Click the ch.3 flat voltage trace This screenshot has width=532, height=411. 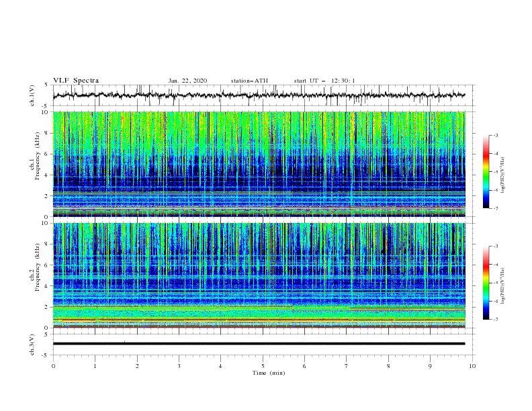pos(259,344)
